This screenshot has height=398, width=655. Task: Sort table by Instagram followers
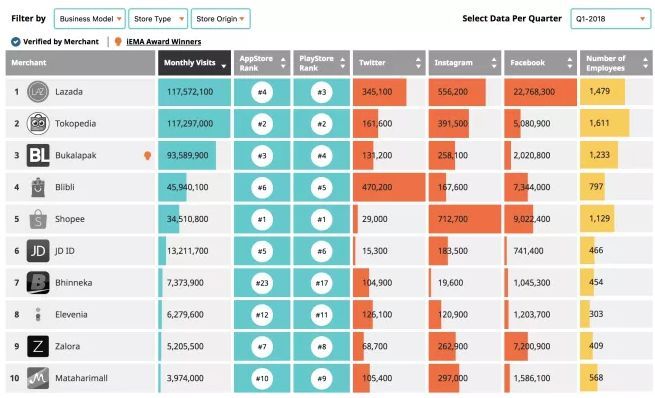(465, 63)
